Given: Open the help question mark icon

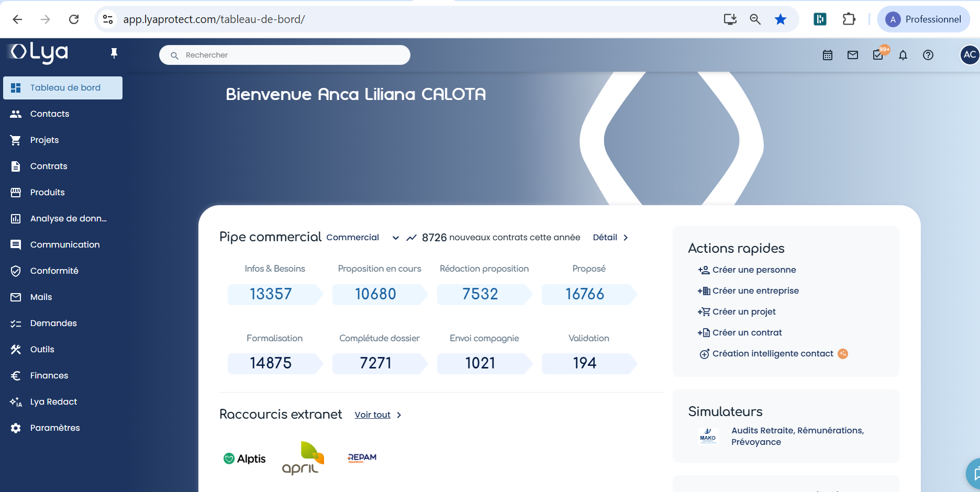Looking at the screenshot, I should 928,55.
